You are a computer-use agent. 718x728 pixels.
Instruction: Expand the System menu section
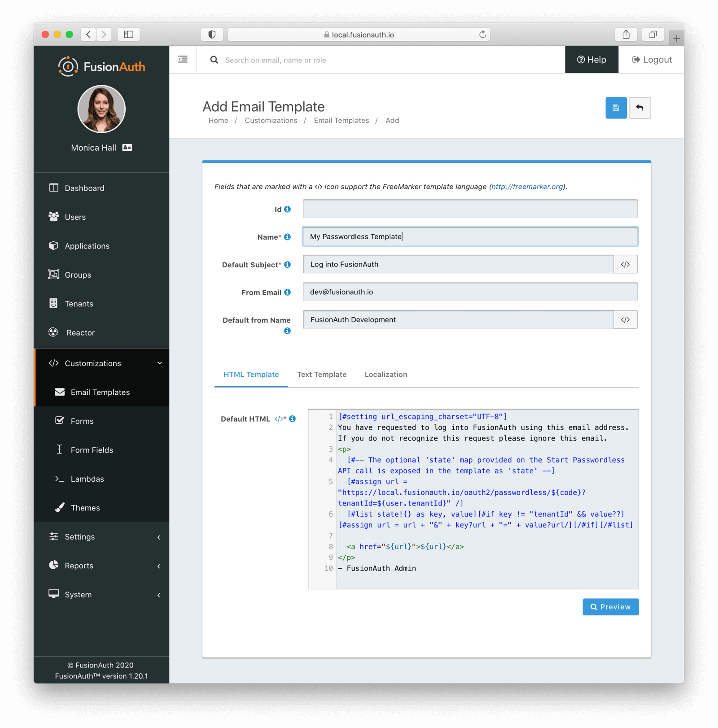coord(101,594)
